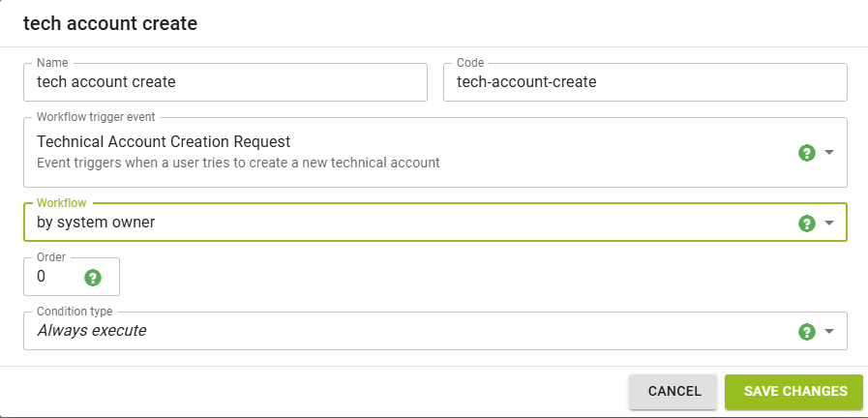This screenshot has height=418, width=868.
Task: Click the help icon in Workflow field
Action: tap(806, 223)
